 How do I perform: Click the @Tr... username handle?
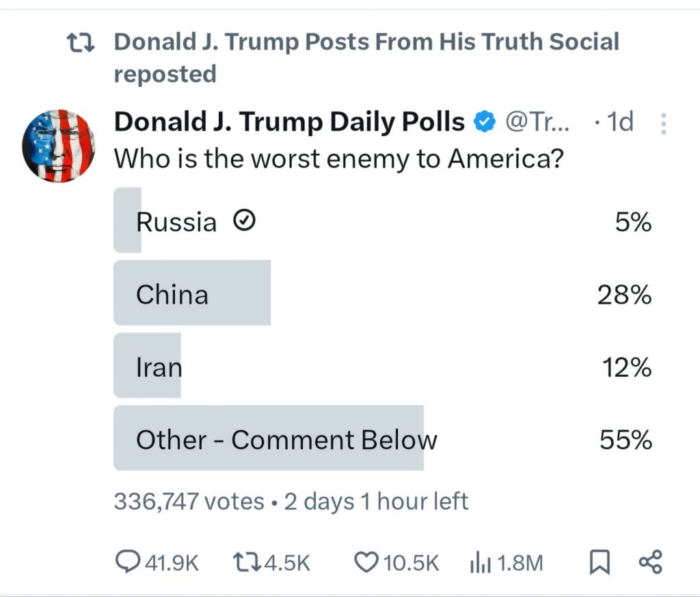[x=535, y=122]
